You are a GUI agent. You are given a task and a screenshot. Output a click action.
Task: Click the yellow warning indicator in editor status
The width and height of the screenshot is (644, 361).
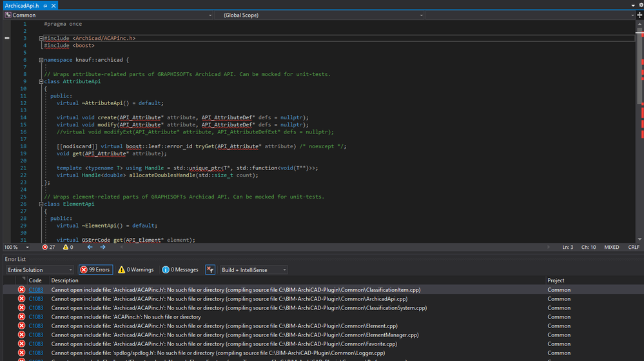[66, 247]
